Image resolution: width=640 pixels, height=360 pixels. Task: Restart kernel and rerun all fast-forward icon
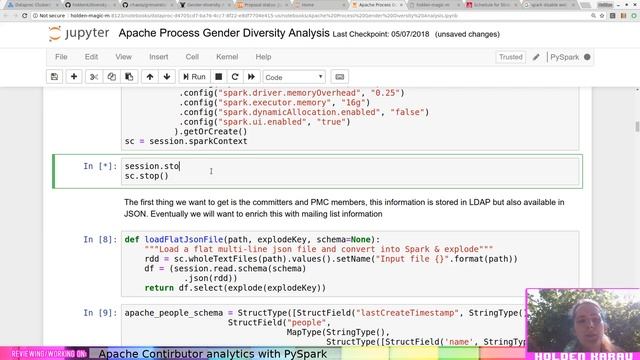(251, 77)
